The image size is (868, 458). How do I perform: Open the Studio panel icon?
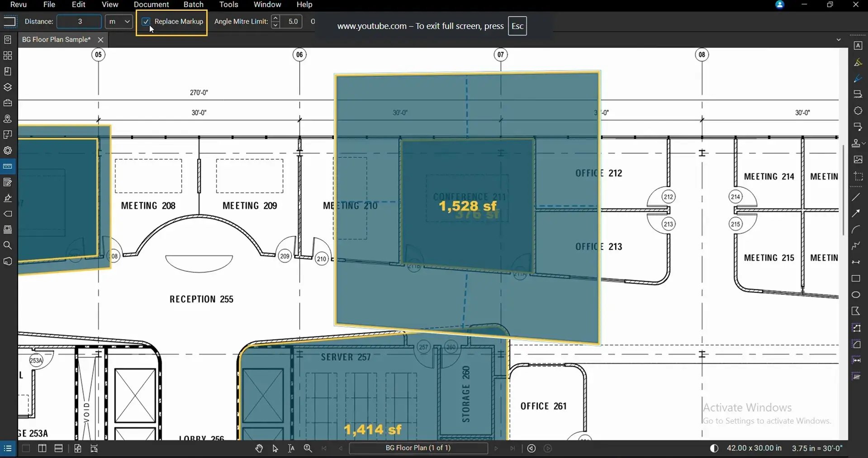(8, 261)
